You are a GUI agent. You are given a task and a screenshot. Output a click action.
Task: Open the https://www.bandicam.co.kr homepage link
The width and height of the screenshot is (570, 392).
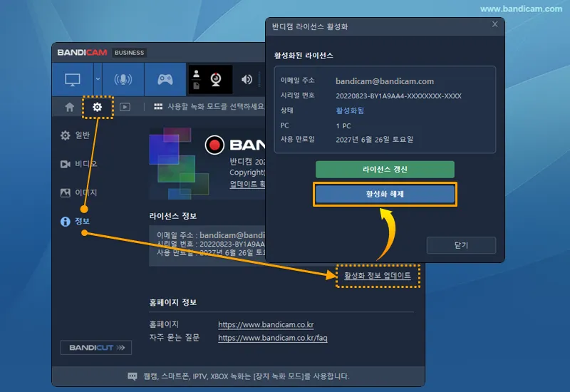[x=266, y=324]
